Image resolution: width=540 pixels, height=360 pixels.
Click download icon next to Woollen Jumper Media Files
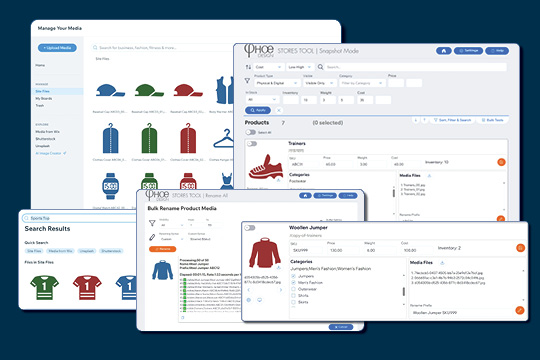click(x=442, y=263)
